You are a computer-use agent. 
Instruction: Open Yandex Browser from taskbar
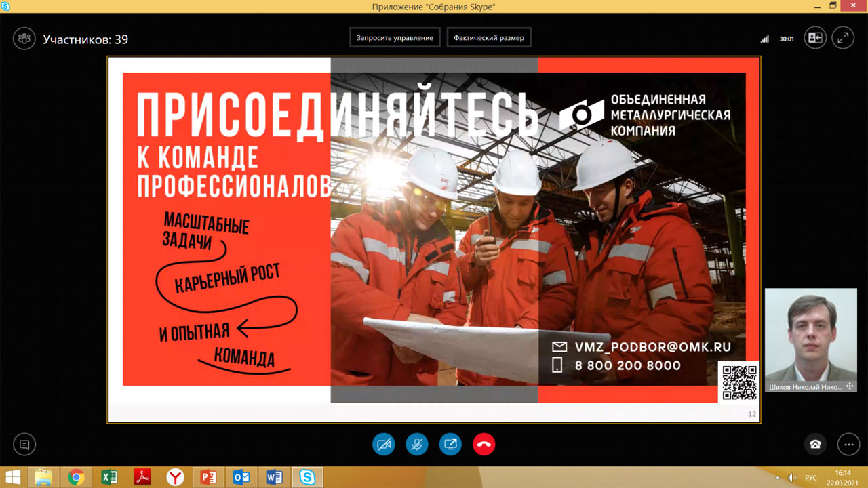coord(176,477)
